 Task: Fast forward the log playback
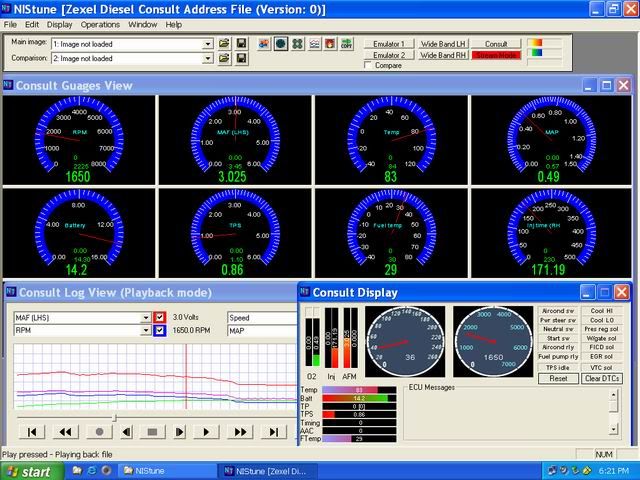click(x=240, y=431)
